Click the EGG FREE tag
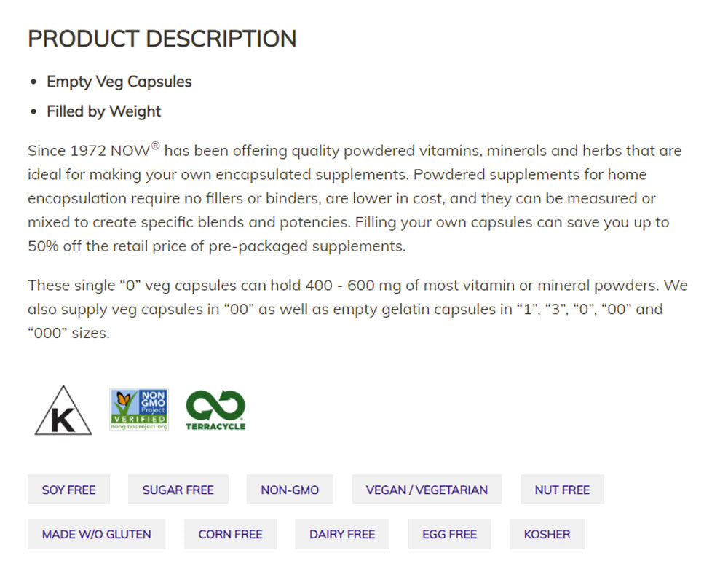The image size is (728, 569). 449,534
